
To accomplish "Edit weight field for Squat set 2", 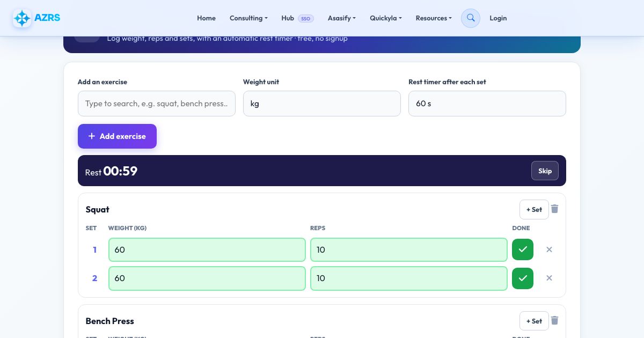I will click(207, 278).
